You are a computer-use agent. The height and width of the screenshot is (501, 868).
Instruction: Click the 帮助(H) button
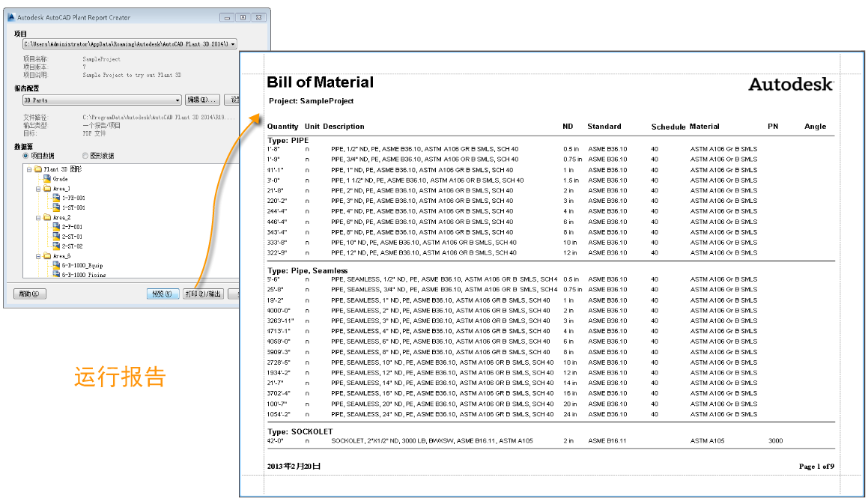29,294
